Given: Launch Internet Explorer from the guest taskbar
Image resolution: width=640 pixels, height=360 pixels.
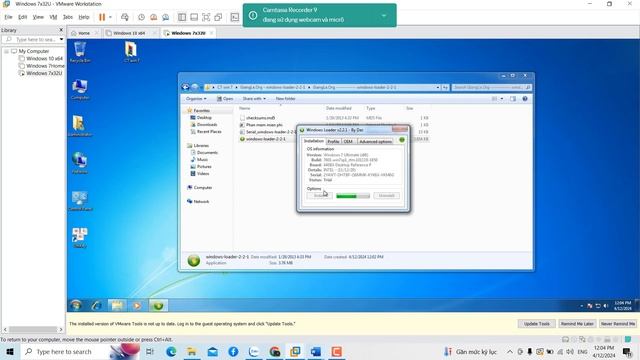Looking at the screenshot, I should [x=97, y=305].
